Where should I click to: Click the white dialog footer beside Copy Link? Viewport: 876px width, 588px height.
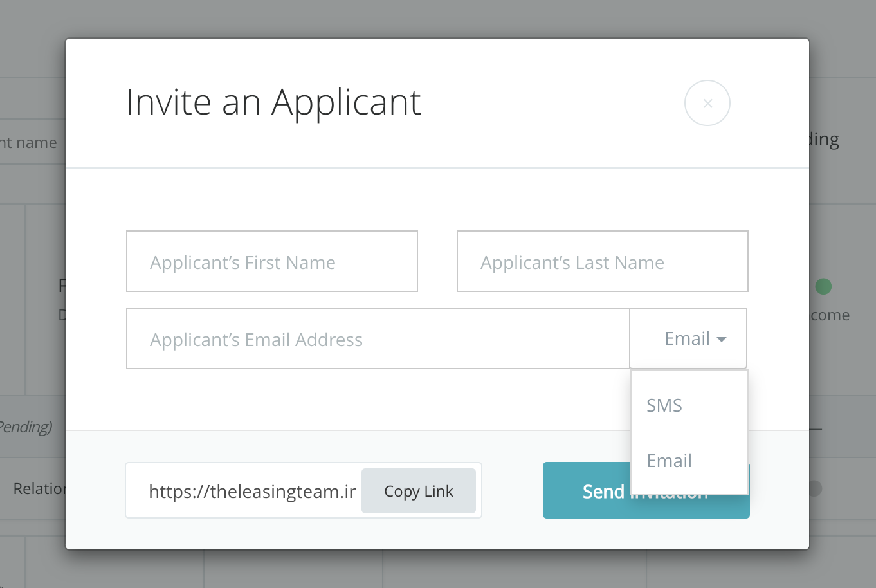click(512, 491)
